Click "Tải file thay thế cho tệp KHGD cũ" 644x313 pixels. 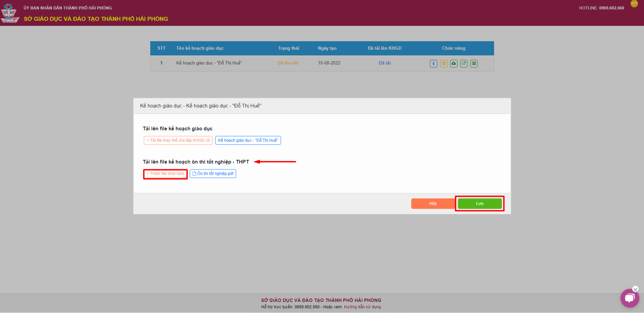178,140
